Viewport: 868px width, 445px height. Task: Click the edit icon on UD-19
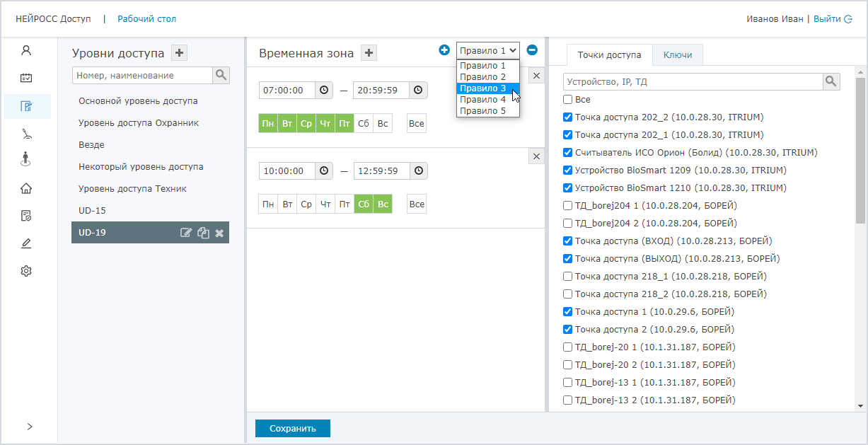pos(186,233)
